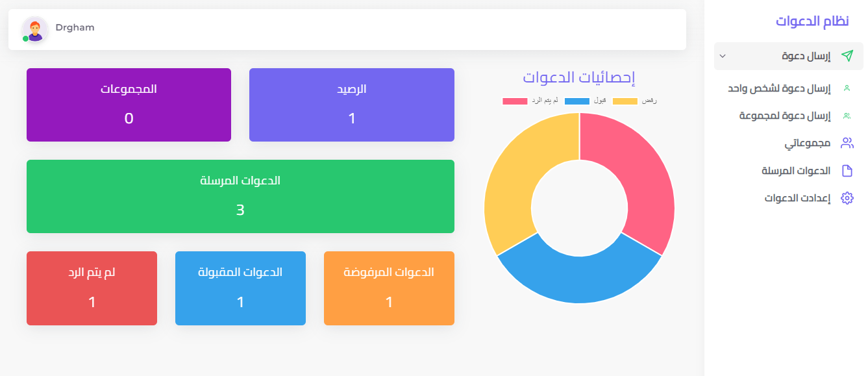Viewport: 868px width, 376px height.
Task: Click the green online status dot
Action: point(25,38)
